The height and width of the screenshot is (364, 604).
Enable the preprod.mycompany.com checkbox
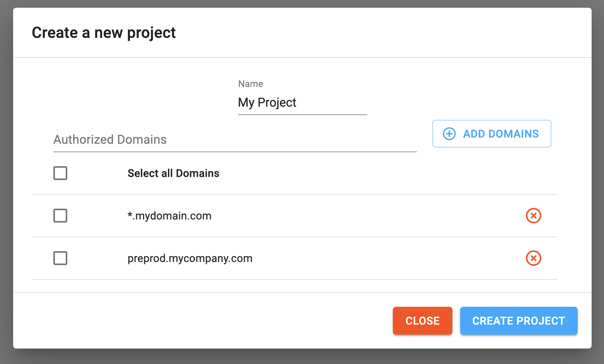[60, 258]
